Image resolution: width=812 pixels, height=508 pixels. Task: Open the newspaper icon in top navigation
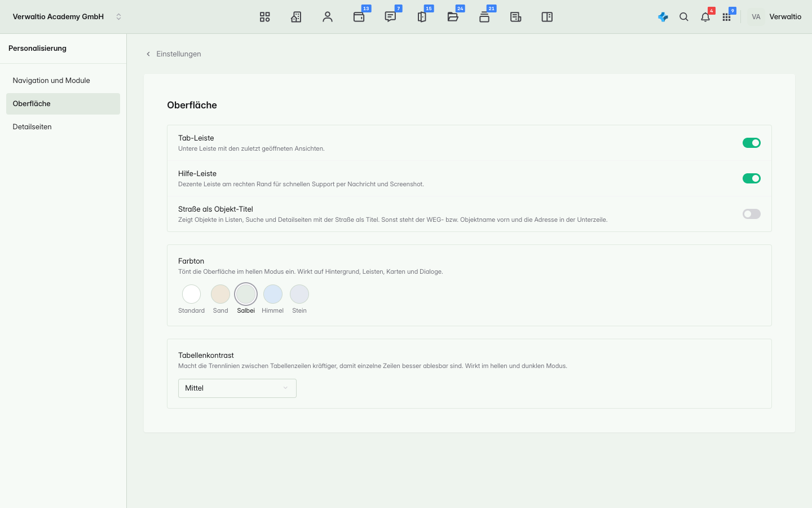coord(515,17)
